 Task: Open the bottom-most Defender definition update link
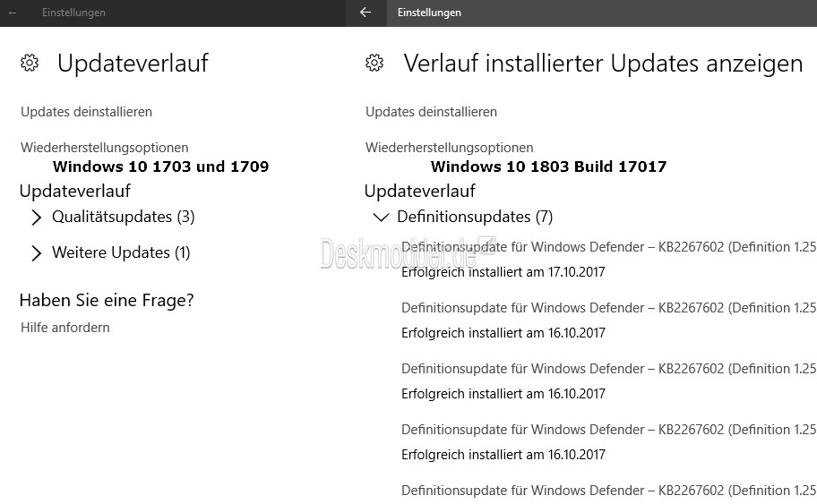(x=608, y=491)
